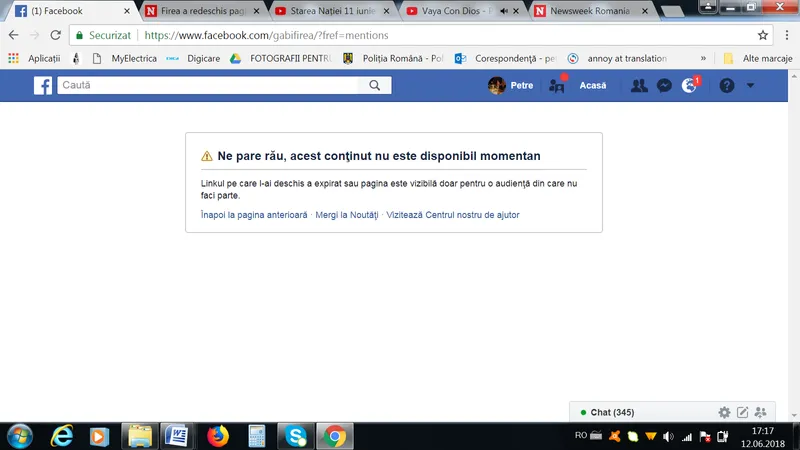Create a new group in chat bar

pyautogui.click(x=760, y=412)
